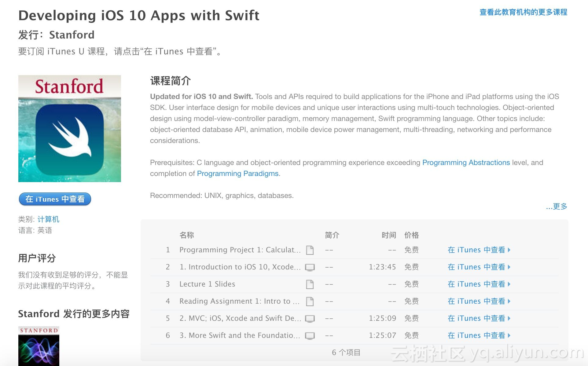View Lecture 1 Slides in iTunes
Image resolution: width=588 pixels, height=366 pixels.
479,284
